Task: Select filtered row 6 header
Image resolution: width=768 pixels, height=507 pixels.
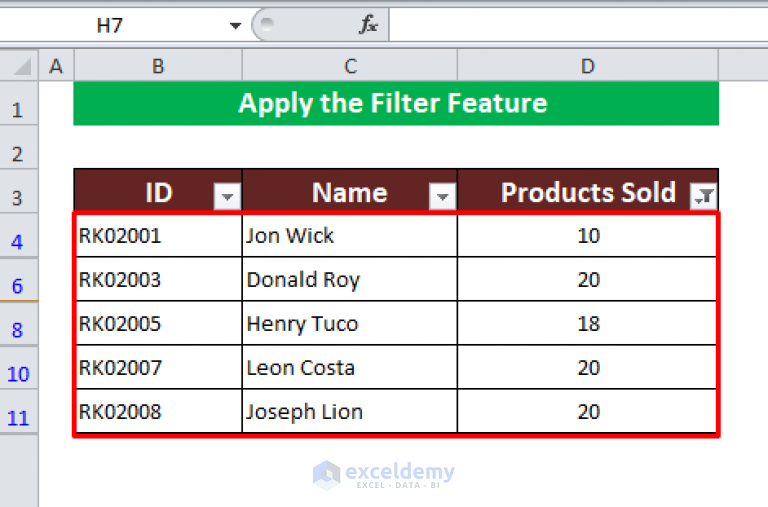Action: pos(19,279)
